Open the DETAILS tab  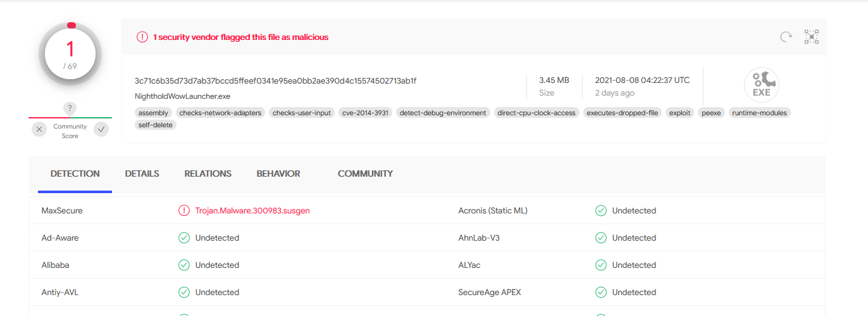142,174
